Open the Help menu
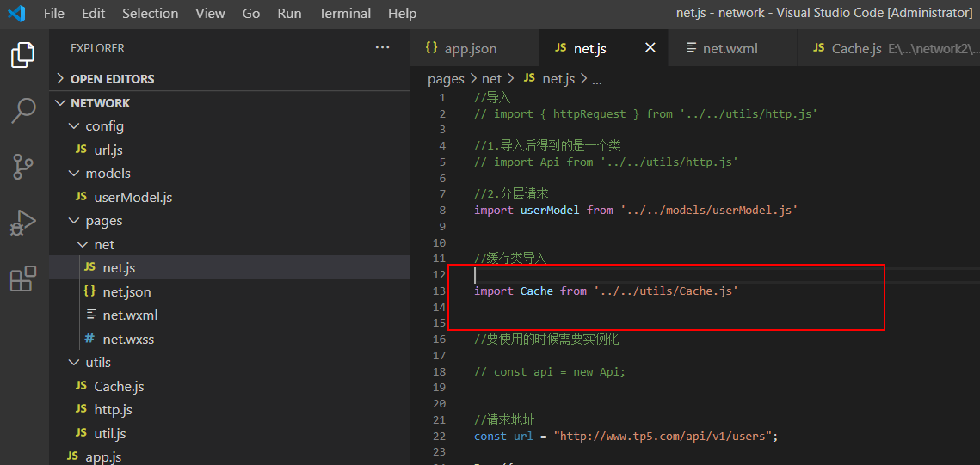 [402, 13]
